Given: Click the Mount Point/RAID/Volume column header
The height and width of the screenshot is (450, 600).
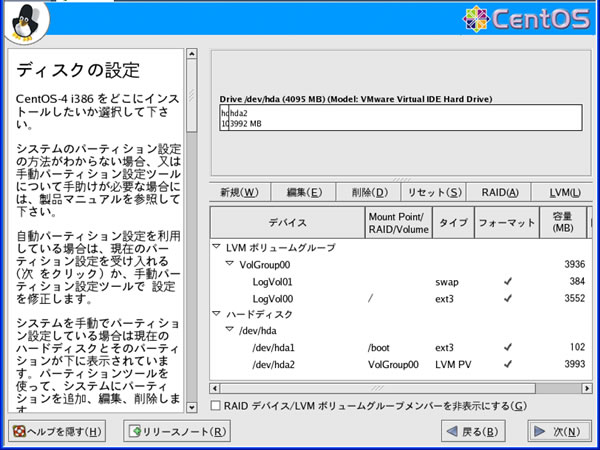Looking at the screenshot, I should 399,223.
